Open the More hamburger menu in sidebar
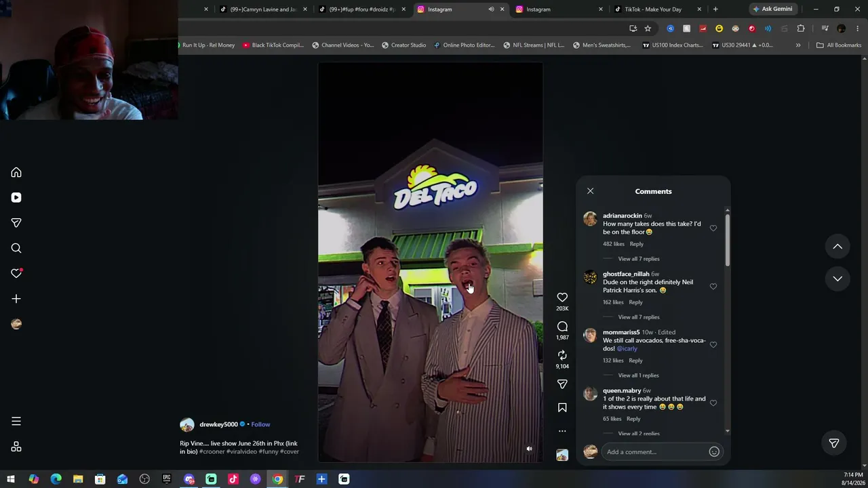Viewport: 868px width, 488px height. tap(16, 422)
